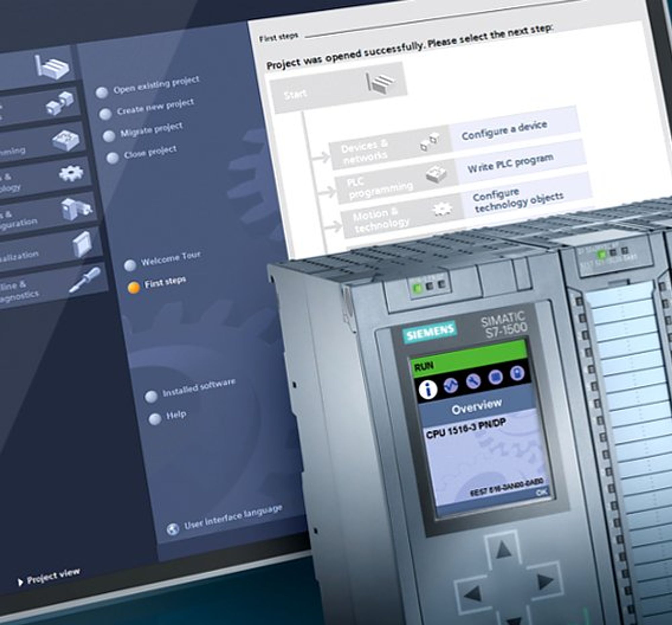Open the Motion & technology gear icon in sidebar

[x=71, y=173]
